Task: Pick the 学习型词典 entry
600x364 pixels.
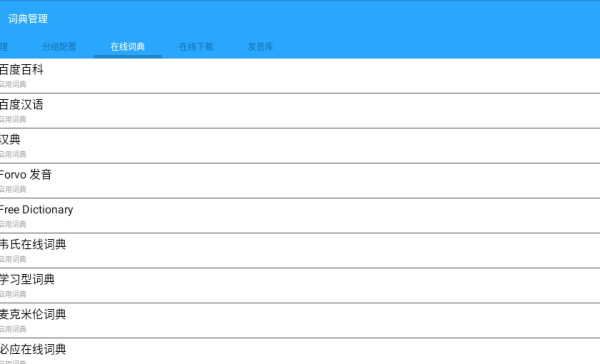Action: tap(300, 286)
